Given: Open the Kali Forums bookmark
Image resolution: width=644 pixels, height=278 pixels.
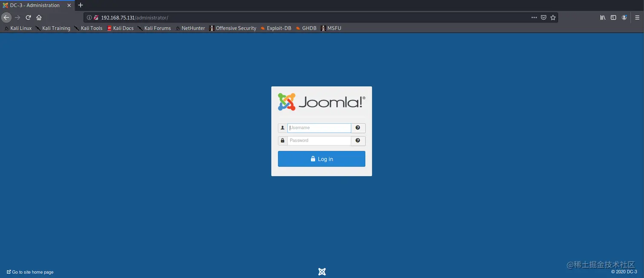Looking at the screenshot, I should [x=154, y=28].
